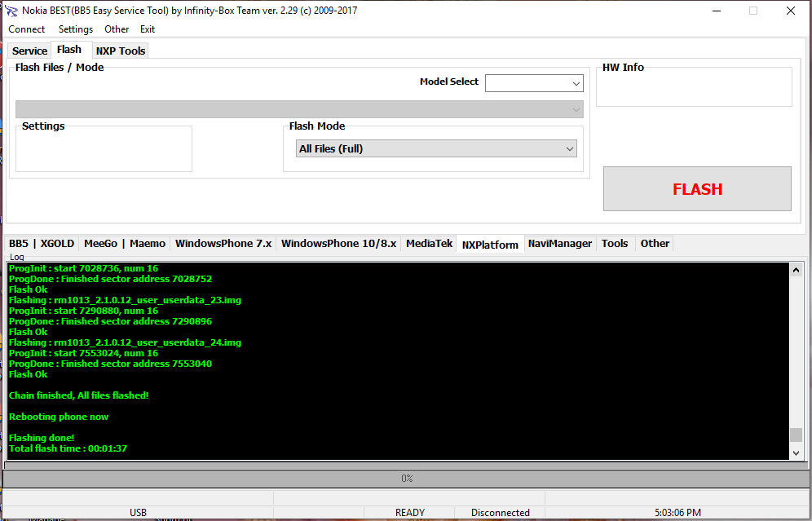The image size is (812, 521).
Task: Switch to the Tools tab
Action: pos(615,244)
